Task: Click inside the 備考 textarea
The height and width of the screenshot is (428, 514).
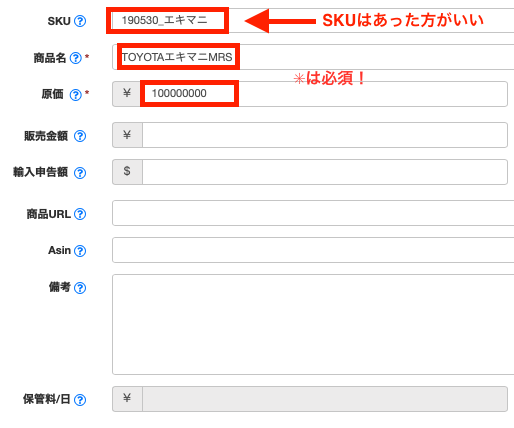Action: [x=313, y=324]
